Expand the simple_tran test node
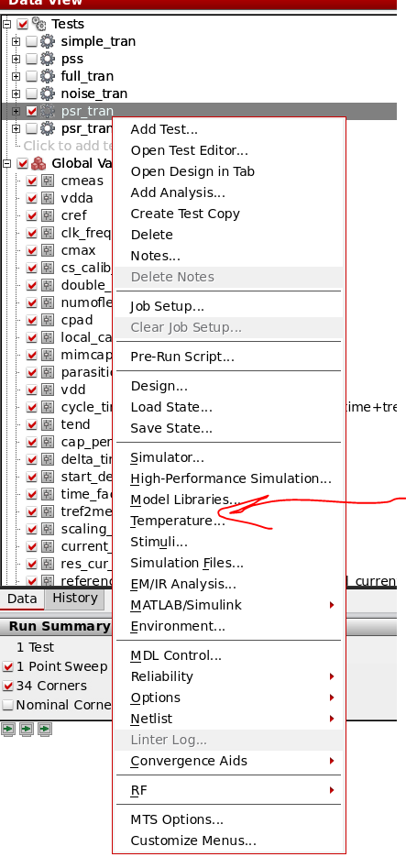Screen dimensions: 406x868 pos(16,41)
